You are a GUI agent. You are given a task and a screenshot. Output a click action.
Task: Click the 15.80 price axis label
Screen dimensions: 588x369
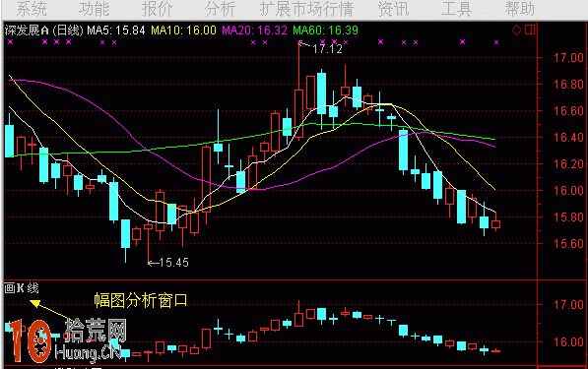click(x=569, y=217)
